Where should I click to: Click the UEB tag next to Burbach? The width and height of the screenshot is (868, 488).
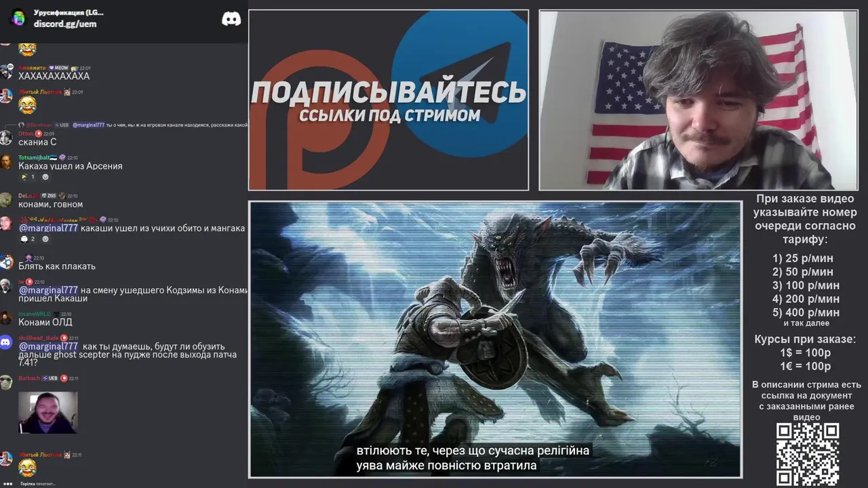click(x=50, y=378)
